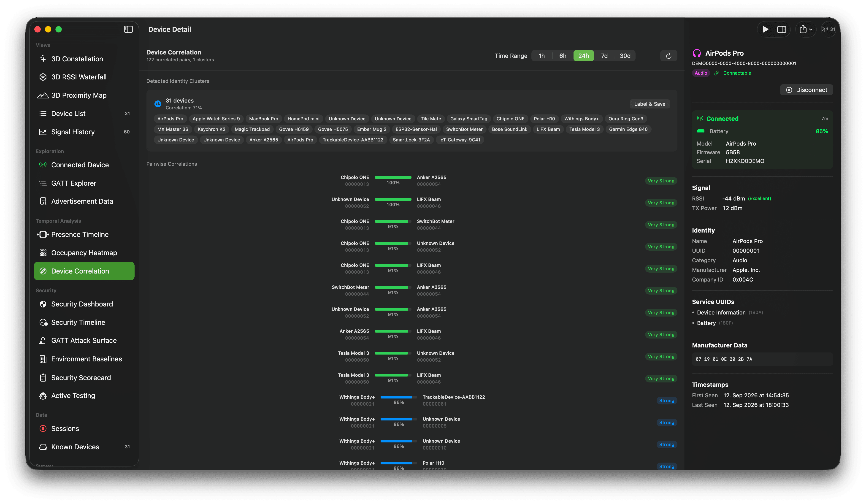
Task: Set time range to 7d
Action: point(604,56)
